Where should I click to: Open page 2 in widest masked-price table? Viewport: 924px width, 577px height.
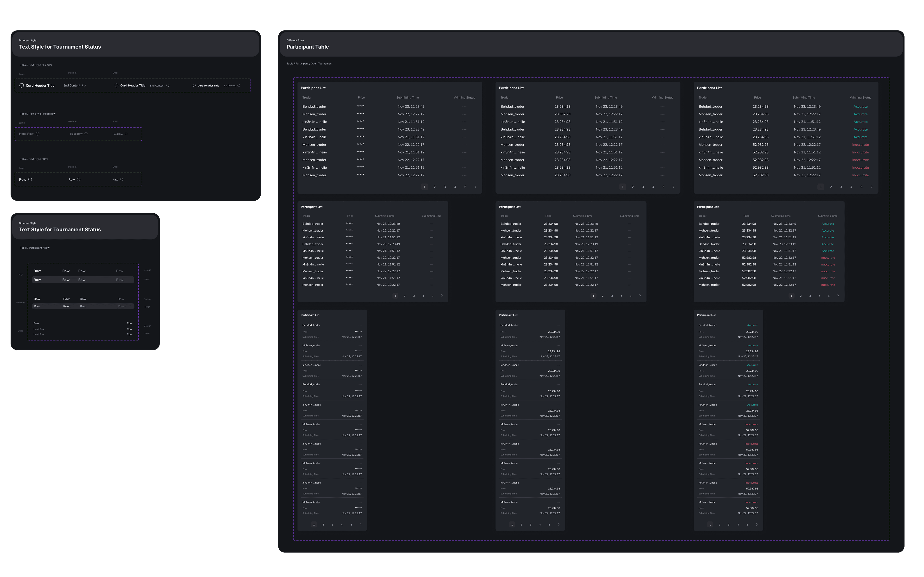[435, 187]
